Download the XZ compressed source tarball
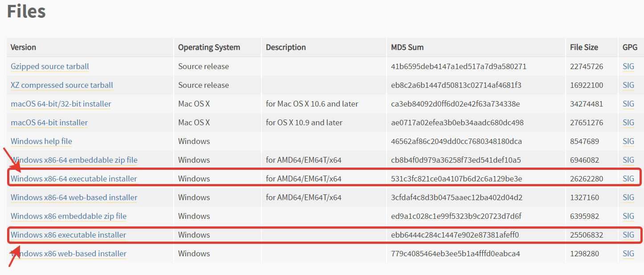Image resolution: width=644 pixels, height=275 pixels. [x=62, y=85]
